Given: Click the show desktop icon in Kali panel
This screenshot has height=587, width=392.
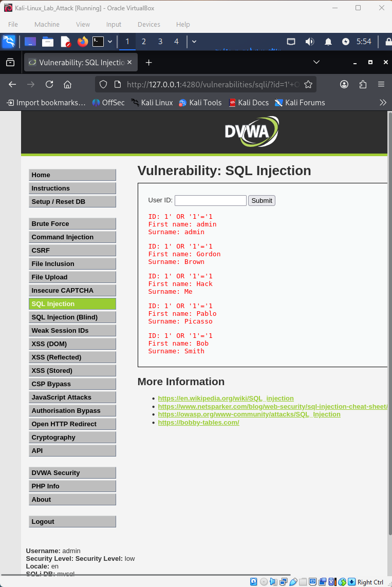Looking at the screenshot, I should 30,41.
